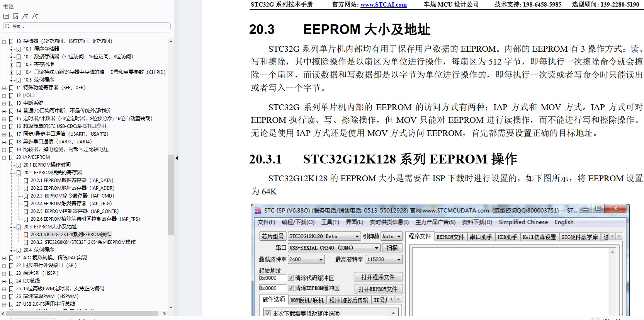644x320 pixels.
Task: Click the 0x0000 start address field beside 清除代码缓冲区
Action: (272, 278)
